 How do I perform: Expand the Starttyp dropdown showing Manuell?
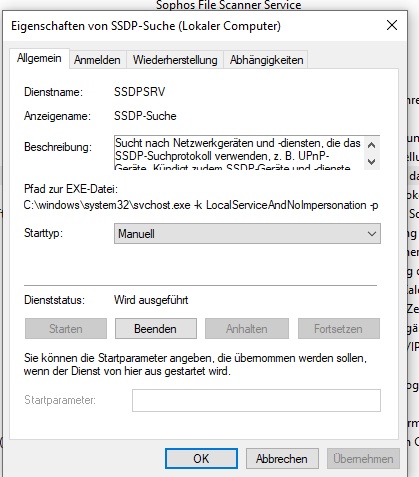(x=247, y=234)
